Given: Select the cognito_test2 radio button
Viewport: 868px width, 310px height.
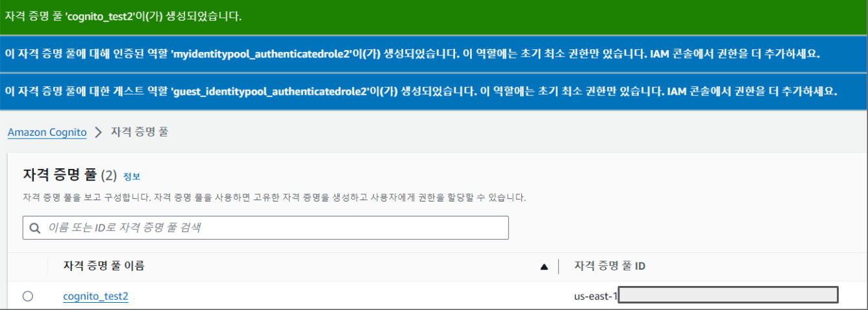Looking at the screenshot, I should [28, 296].
